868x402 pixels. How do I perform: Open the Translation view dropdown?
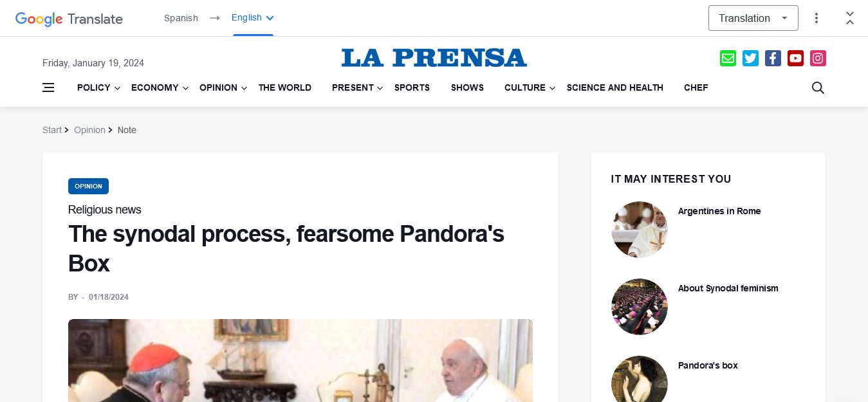coord(753,18)
